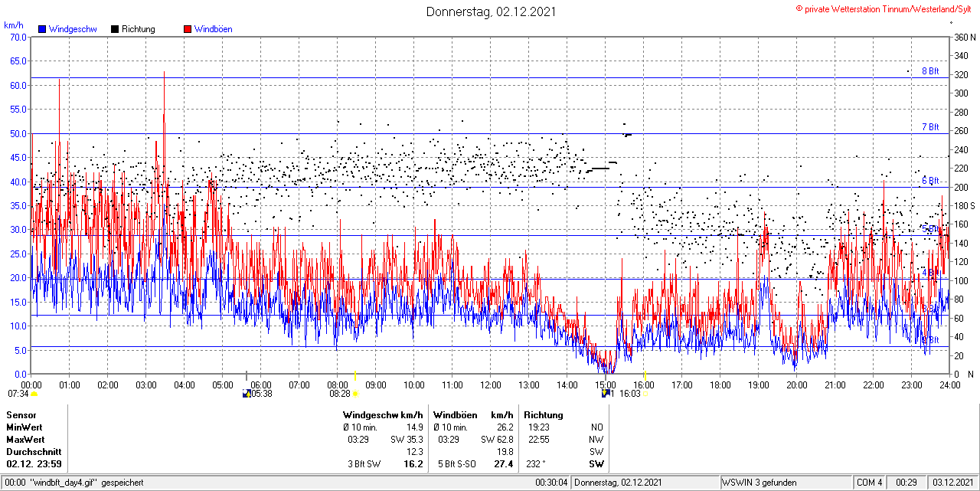Click the '5 Bft S-SO' gust reading
This screenshot has height=491, width=980.
[x=458, y=463]
